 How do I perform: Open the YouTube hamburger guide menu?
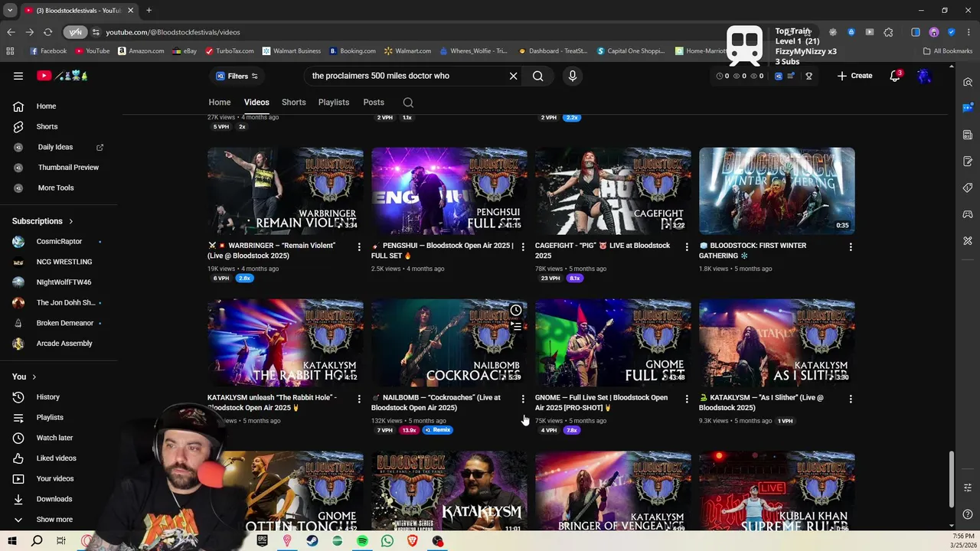(x=18, y=76)
